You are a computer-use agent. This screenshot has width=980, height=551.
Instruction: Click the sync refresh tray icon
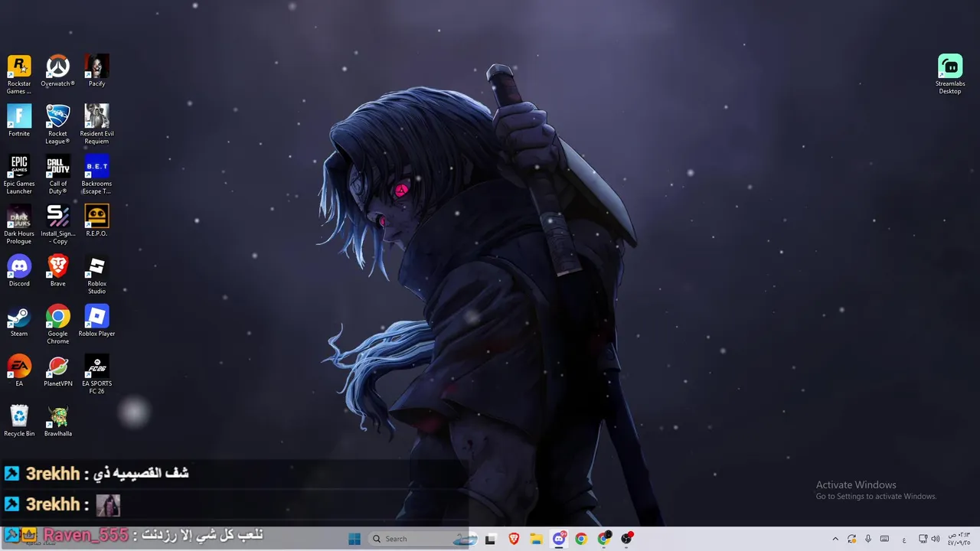click(x=852, y=539)
